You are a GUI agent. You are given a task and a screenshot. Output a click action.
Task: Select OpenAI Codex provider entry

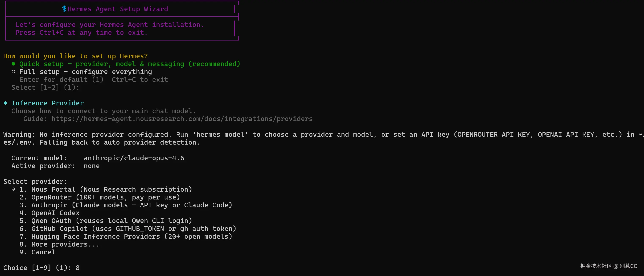[50, 213]
